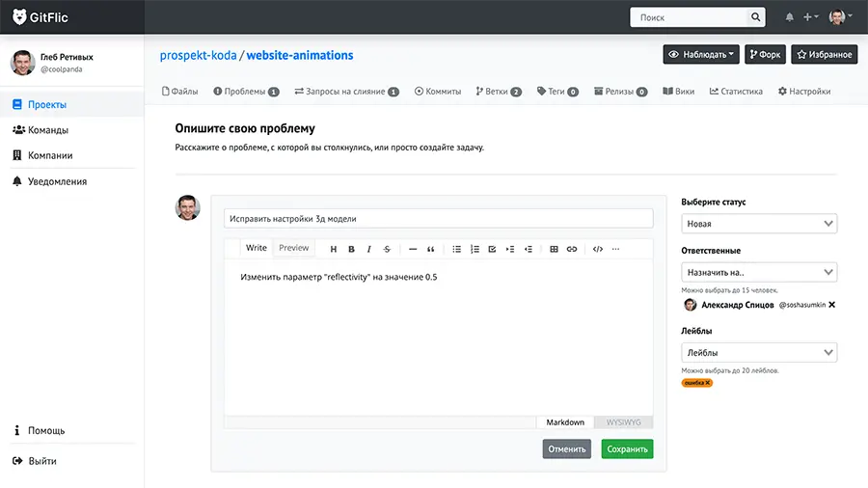868x488 pixels.
Task: Insert blockquote using quote icon
Action: pos(430,249)
